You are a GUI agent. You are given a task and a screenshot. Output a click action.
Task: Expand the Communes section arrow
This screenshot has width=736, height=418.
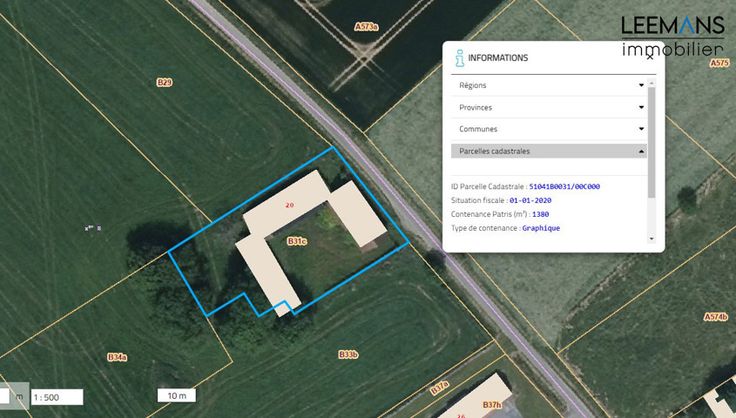point(641,129)
